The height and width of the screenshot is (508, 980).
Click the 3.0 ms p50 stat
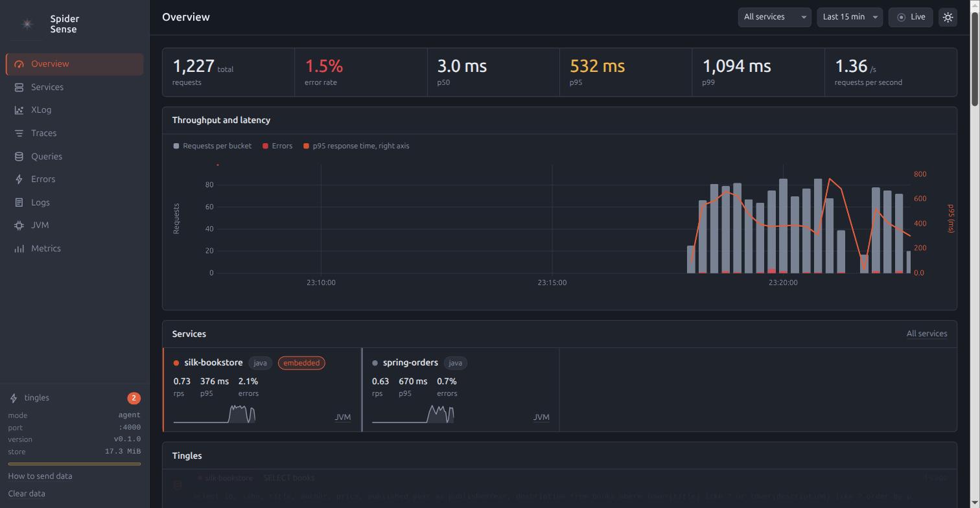coord(493,72)
